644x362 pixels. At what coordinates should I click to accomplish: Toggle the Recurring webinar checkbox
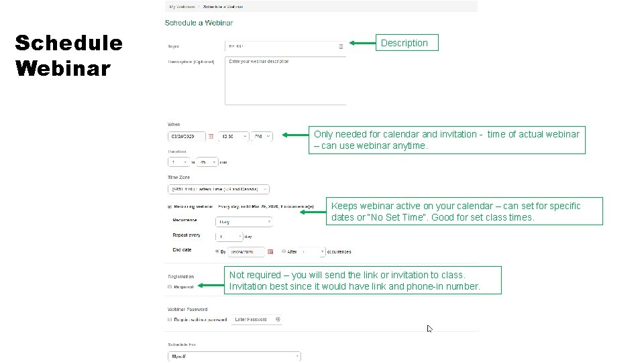(x=170, y=207)
